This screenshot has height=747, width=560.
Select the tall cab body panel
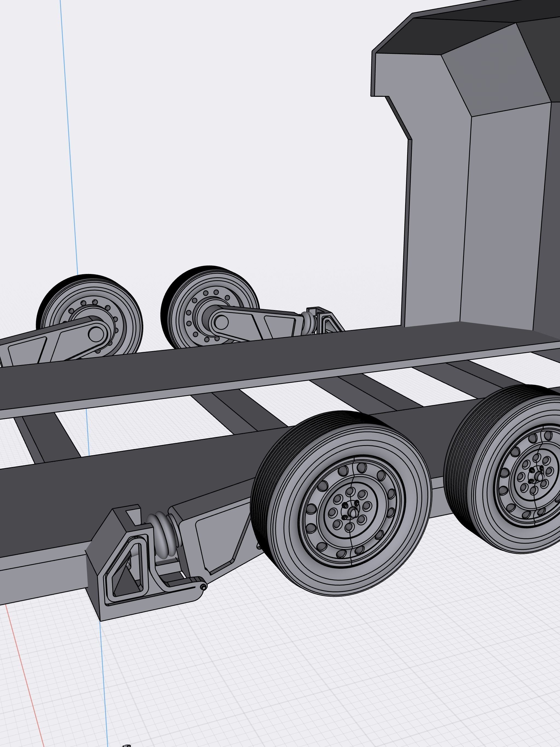click(473, 169)
